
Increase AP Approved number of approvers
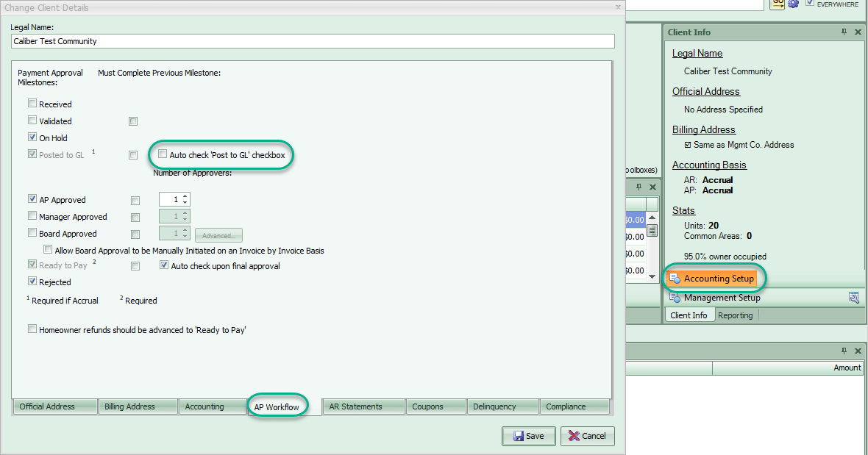click(185, 196)
